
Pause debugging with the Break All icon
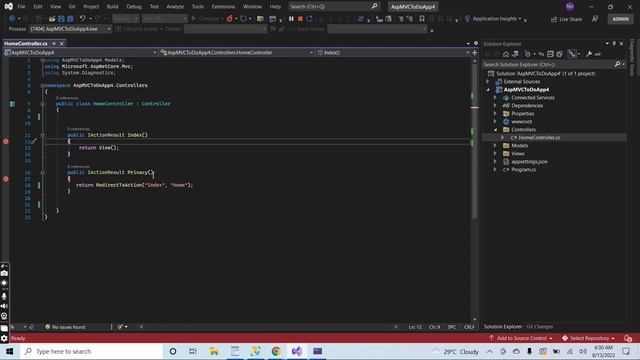point(291,19)
